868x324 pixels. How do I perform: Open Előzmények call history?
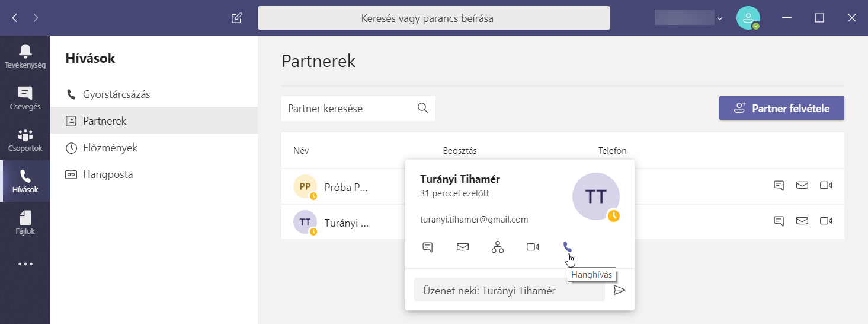(x=110, y=148)
